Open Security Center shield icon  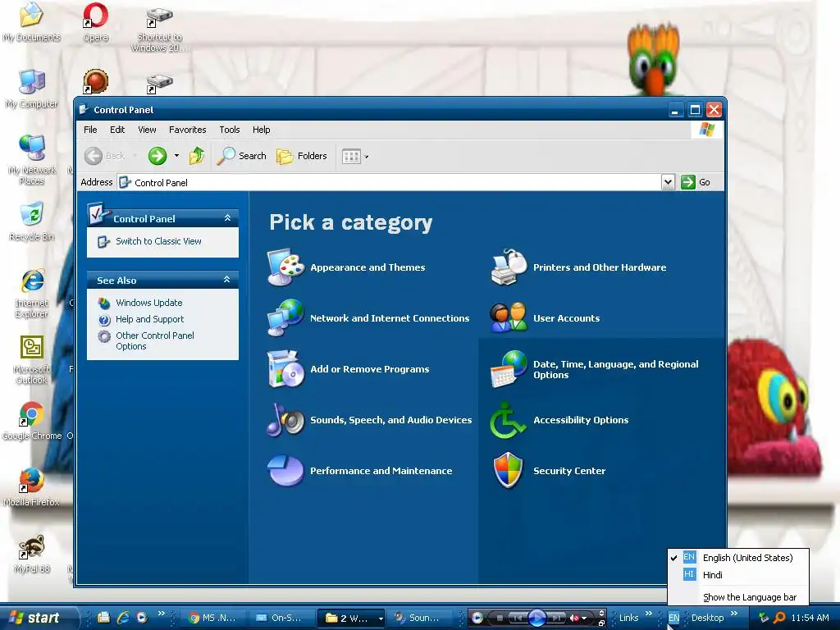(508, 471)
